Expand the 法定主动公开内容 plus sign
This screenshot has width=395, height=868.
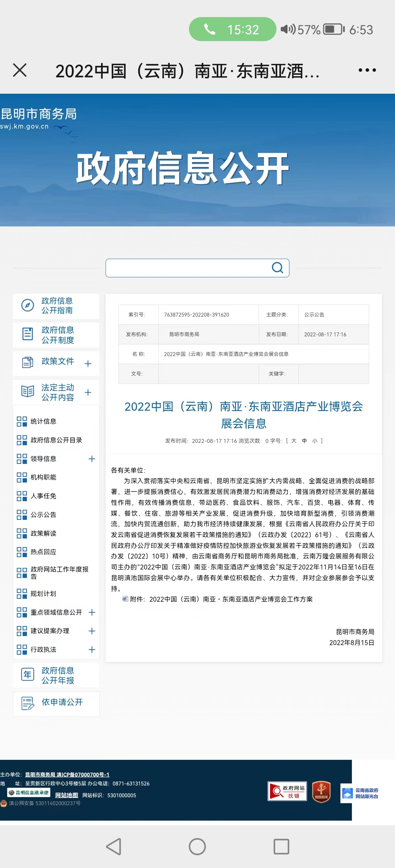[x=88, y=392]
